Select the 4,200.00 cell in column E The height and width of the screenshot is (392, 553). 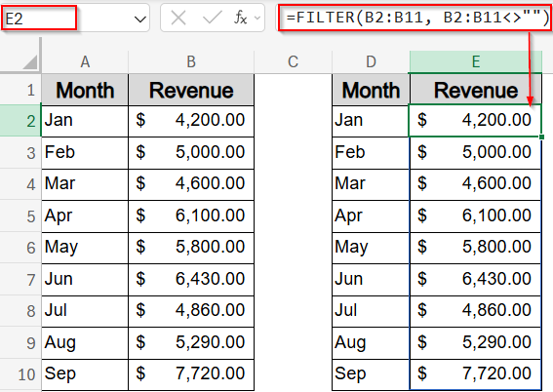pos(475,121)
